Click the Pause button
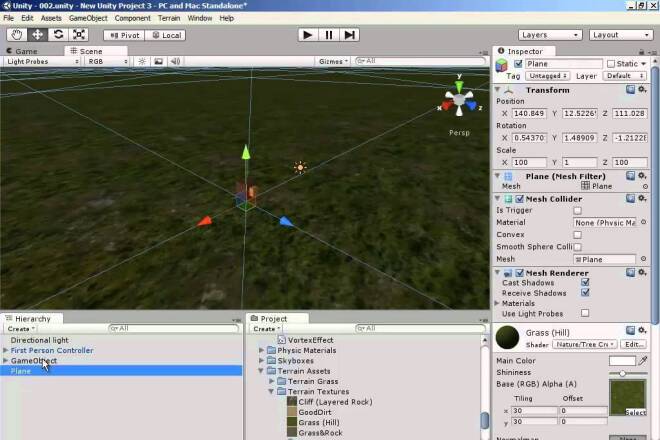Image resolution: width=660 pixels, height=440 pixels. [x=329, y=35]
